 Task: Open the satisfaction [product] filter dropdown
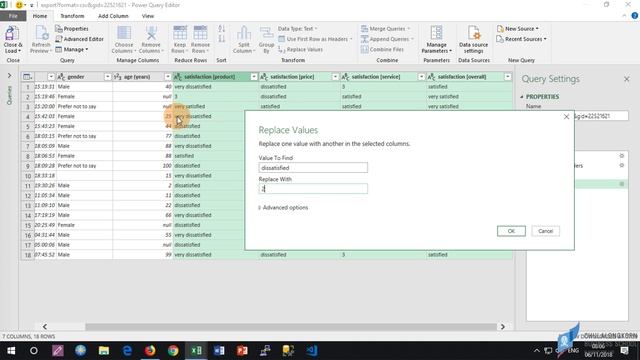click(254, 77)
